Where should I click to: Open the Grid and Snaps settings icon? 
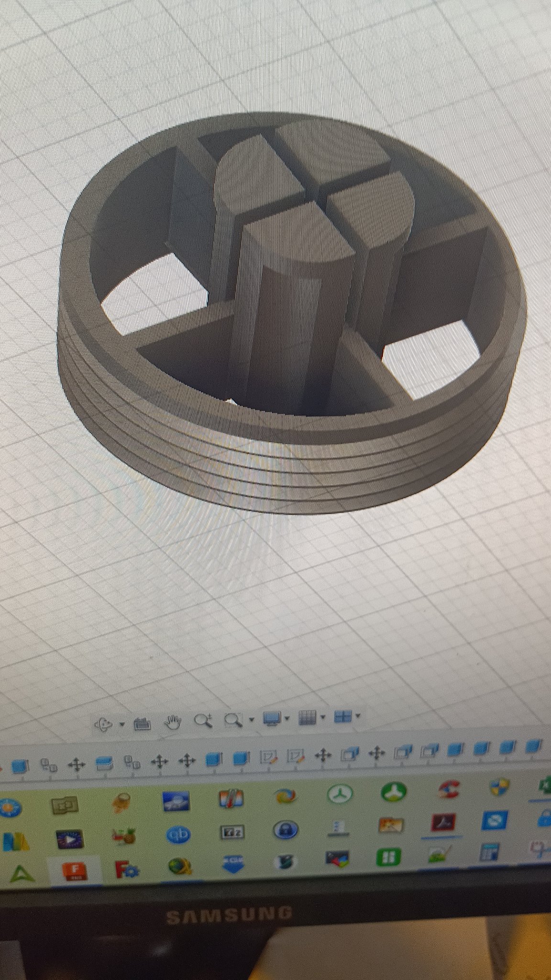[x=308, y=717]
